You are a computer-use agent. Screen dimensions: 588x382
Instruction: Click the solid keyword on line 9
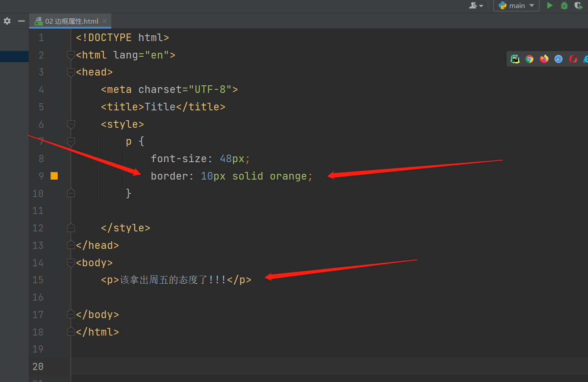(x=248, y=176)
